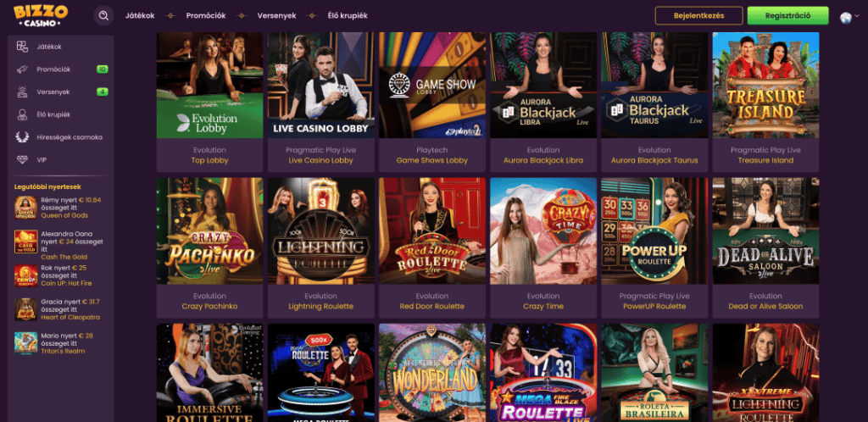Launch the Lightning Roulette game tile
The height and width of the screenshot is (422, 868).
click(320, 230)
